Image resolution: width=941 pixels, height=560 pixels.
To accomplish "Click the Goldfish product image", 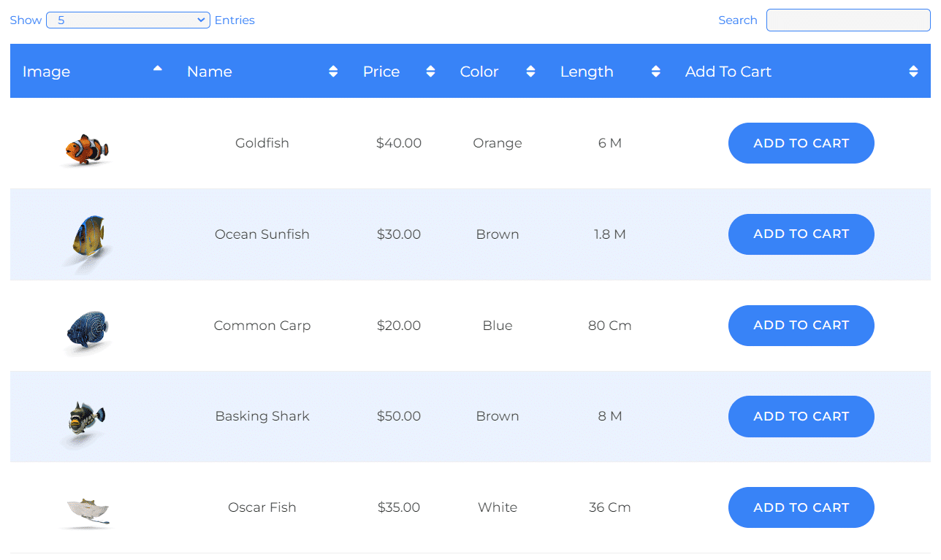I will pyautogui.click(x=87, y=150).
